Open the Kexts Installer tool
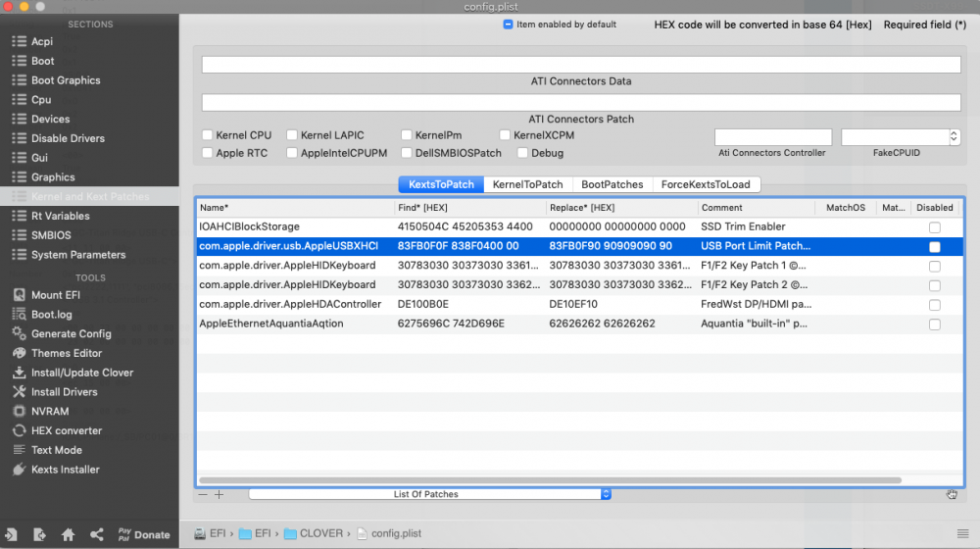The height and width of the screenshot is (549, 980). tap(65, 470)
